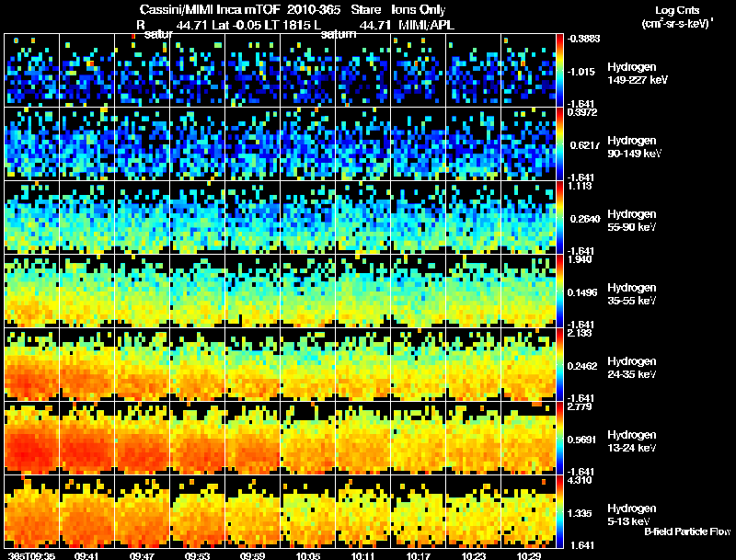The image size is (736, 560).
Task: Open the 35-55 keV image frame at 09:59
Action: coord(252,291)
